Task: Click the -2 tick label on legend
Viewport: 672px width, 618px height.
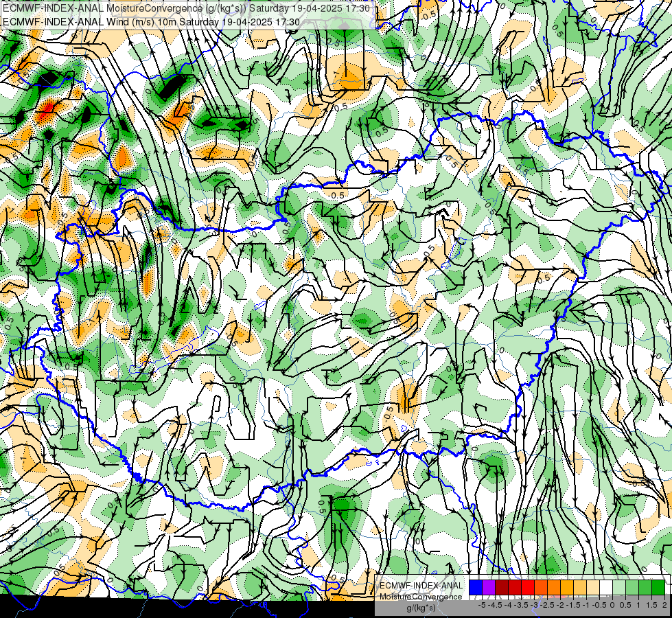Action: (560, 605)
